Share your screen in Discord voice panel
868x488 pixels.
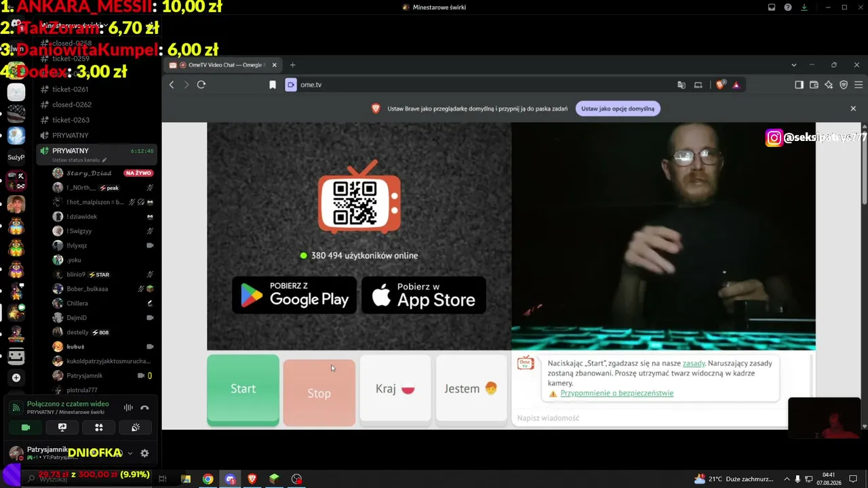pyautogui.click(x=62, y=427)
